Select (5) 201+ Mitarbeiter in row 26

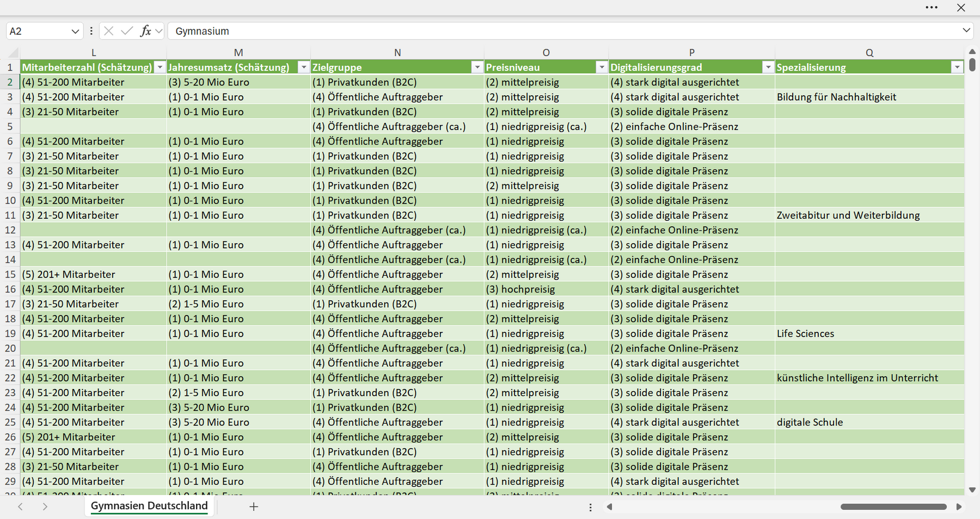pos(94,437)
